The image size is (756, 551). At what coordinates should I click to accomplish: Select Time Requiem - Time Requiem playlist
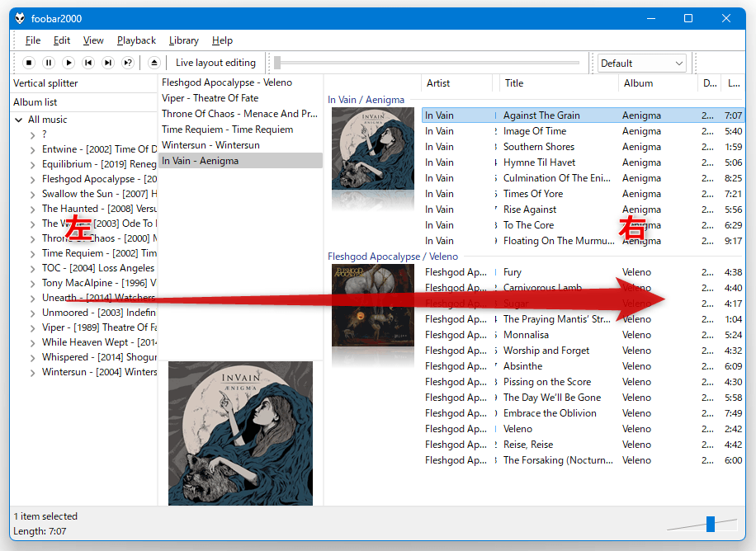(x=240, y=130)
